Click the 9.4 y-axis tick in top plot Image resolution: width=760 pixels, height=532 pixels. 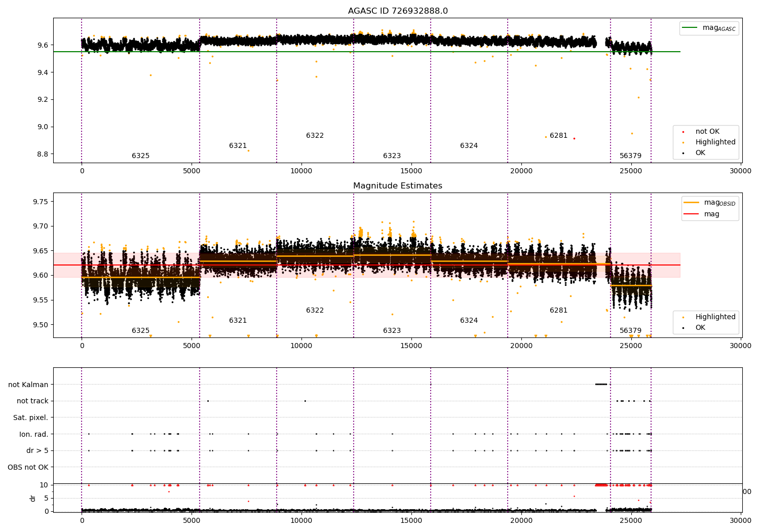[x=43, y=72]
